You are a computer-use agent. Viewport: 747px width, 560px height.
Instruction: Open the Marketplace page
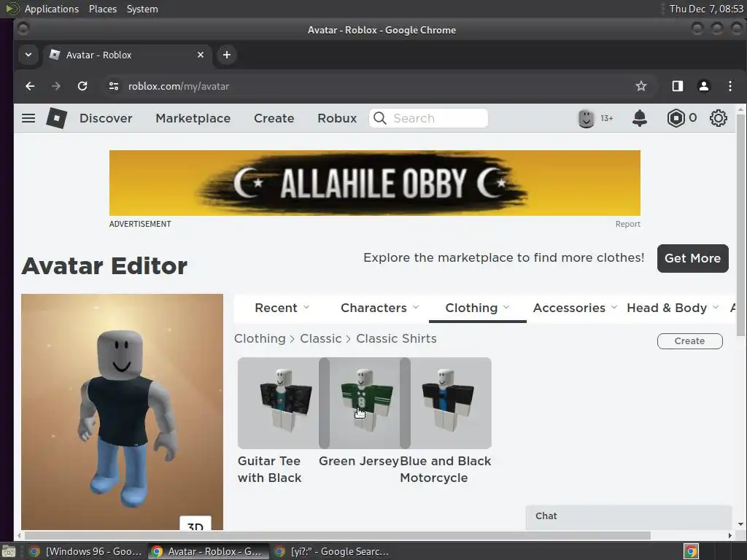[x=193, y=118]
